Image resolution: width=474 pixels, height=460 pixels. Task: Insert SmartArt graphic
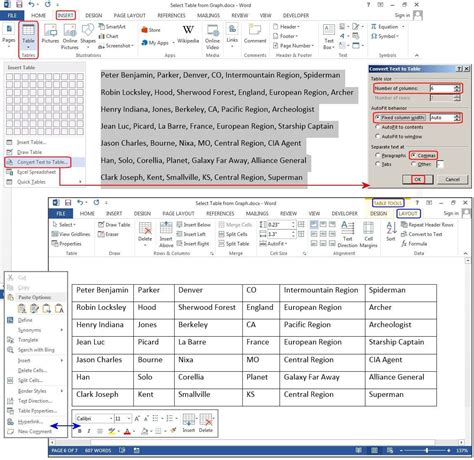(x=112, y=27)
